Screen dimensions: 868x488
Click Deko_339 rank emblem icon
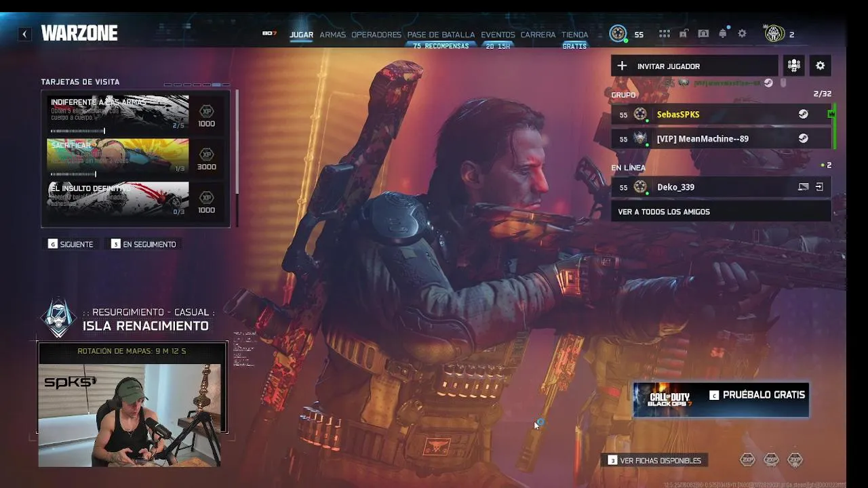640,187
